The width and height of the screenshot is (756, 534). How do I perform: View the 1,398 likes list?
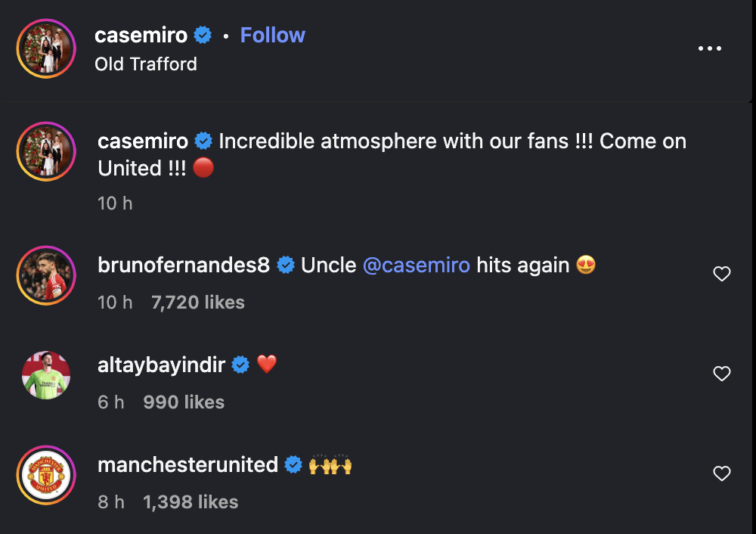coord(191,502)
